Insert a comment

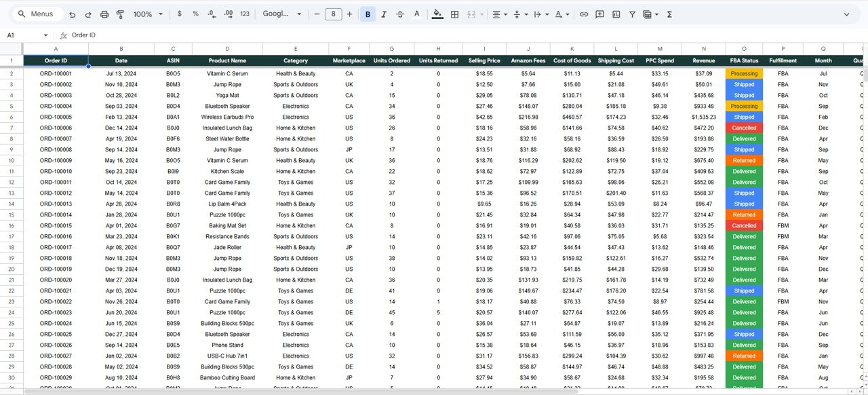click(599, 14)
